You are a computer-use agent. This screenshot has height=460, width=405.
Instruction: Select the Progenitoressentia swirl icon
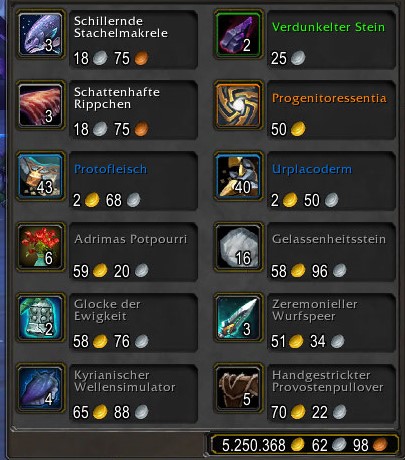pyautogui.click(x=238, y=105)
